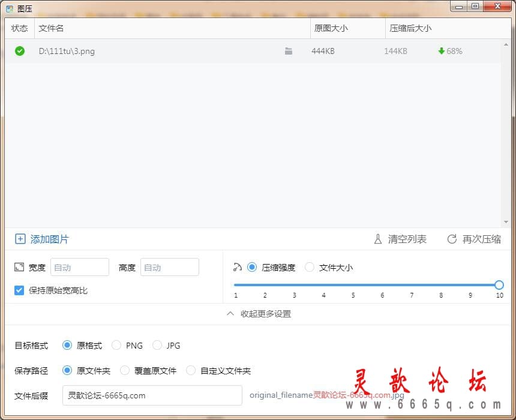The width and height of the screenshot is (516, 420).
Task: Click the resize icon beside 宽度
Action: (19, 267)
